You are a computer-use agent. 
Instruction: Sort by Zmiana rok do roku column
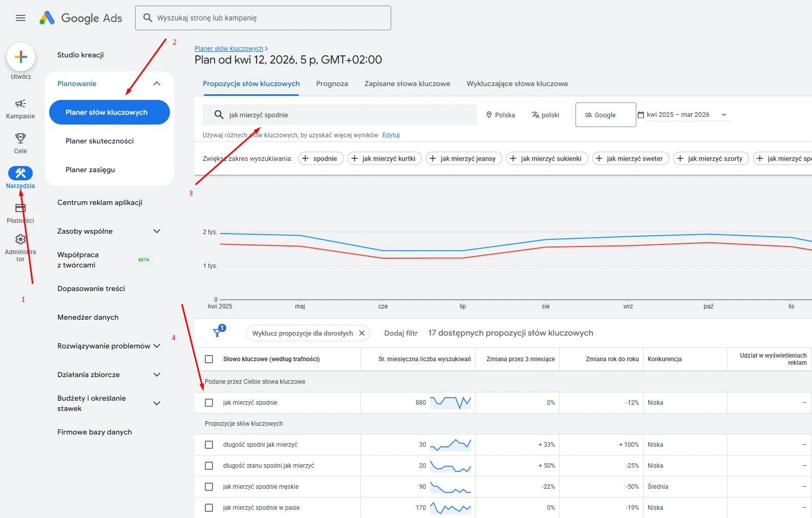[x=612, y=359]
